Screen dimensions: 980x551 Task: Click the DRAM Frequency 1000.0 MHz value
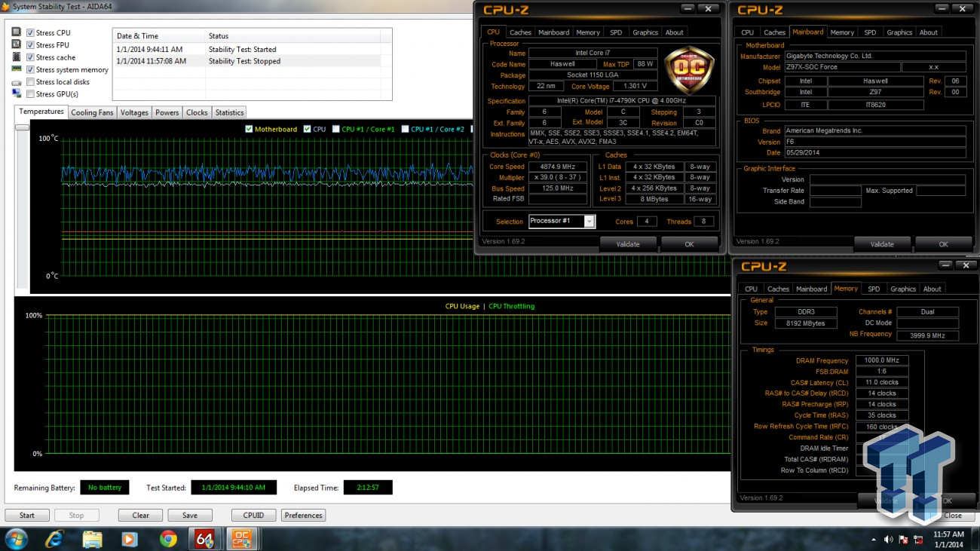pyautogui.click(x=881, y=360)
